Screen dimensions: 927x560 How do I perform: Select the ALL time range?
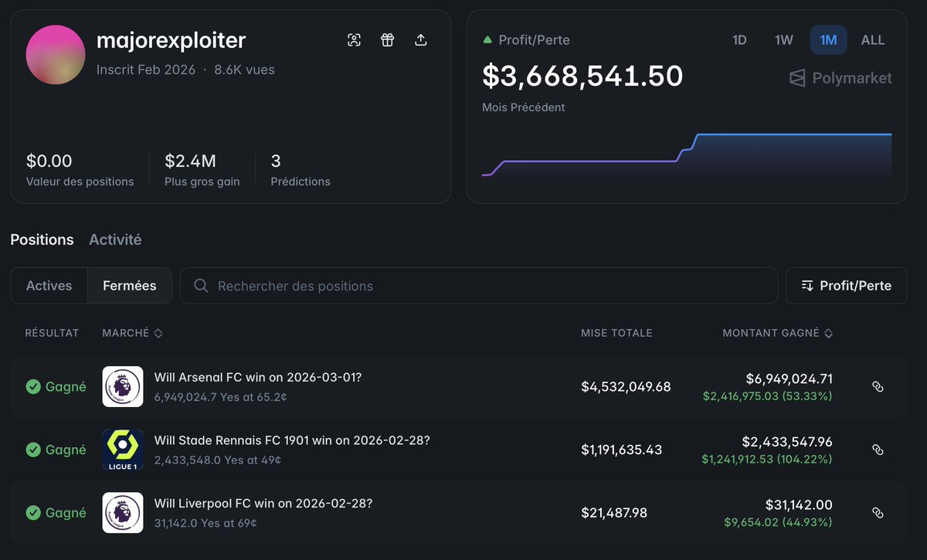(x=873, y=40)
